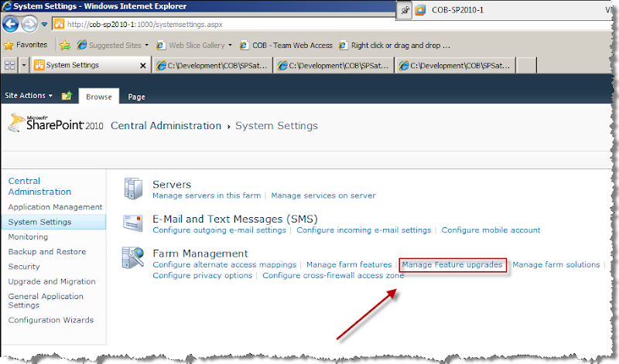
Task: Switch to the second browser tab
Action: (212, 66)
